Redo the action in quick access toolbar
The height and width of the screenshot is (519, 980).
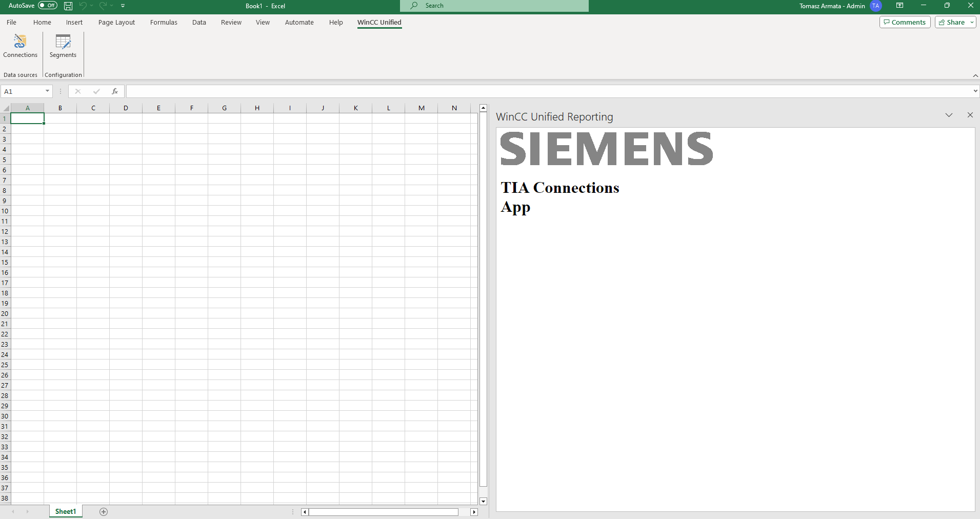point(103,6)
